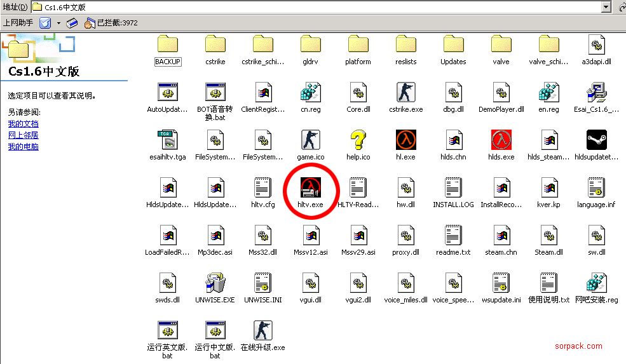Select the game.ico file icon
This screenshot has height=364, width=626.
pos(311,140)
